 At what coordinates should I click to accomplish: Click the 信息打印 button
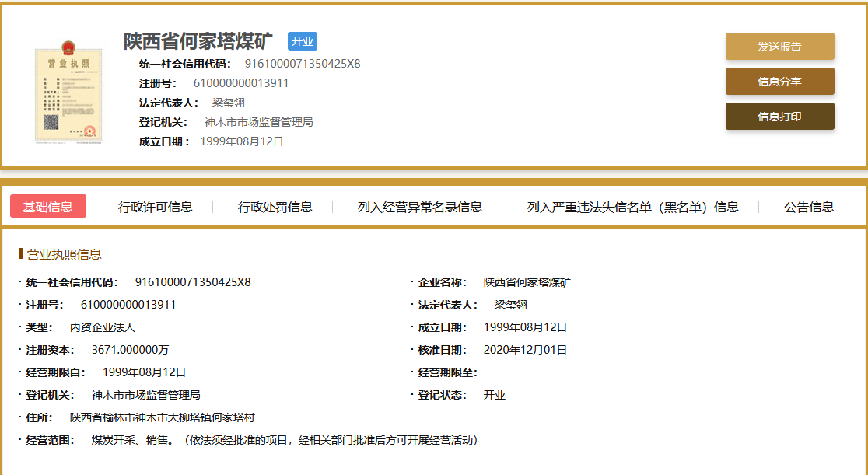tap(779, 117)
